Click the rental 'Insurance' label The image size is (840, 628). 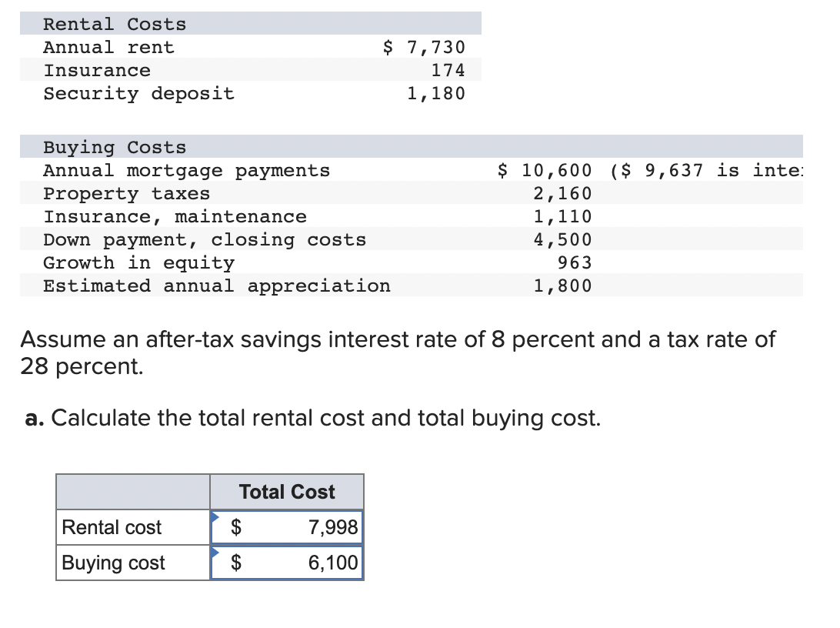pos(97,70)
